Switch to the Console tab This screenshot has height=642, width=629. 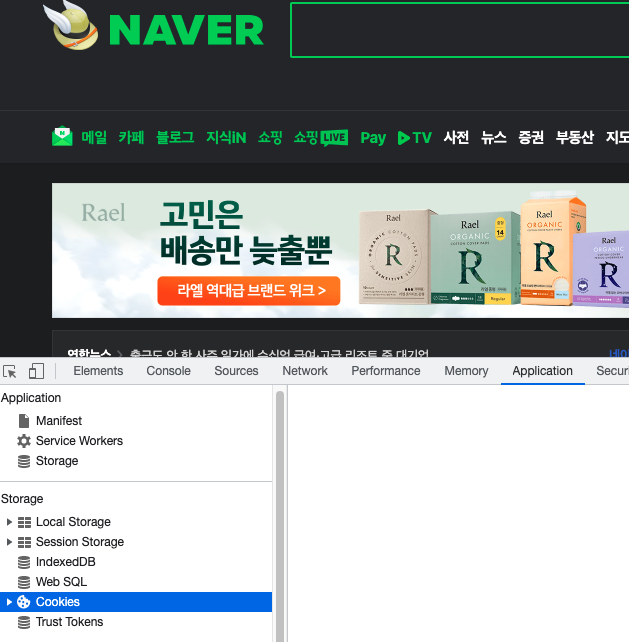click(168, 371)
